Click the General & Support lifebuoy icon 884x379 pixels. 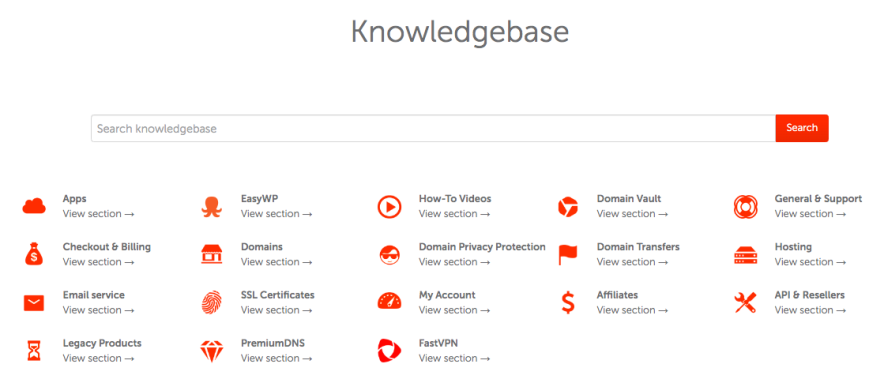point(745,207)
